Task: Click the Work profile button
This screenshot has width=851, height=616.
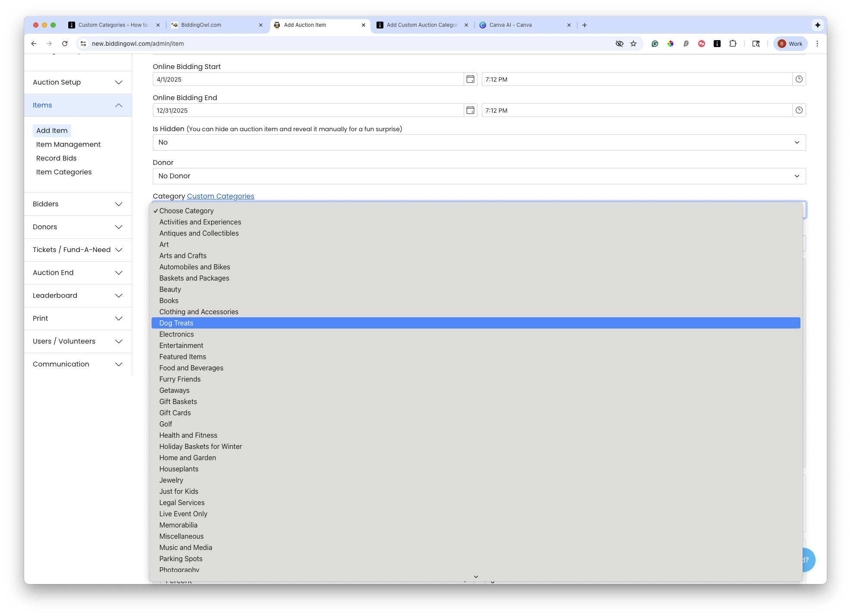Action: click(790, 44)
